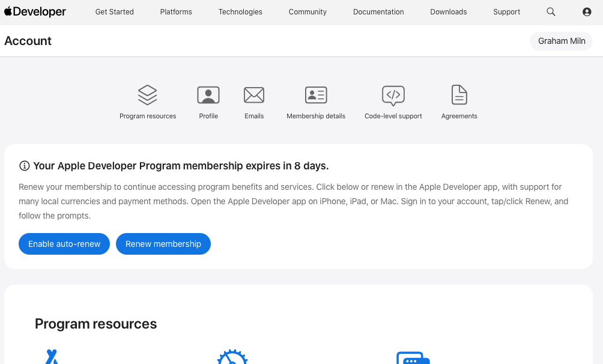
Task: Click the blue chat card icon under Program resources
Action: click(x=413, y=357)
